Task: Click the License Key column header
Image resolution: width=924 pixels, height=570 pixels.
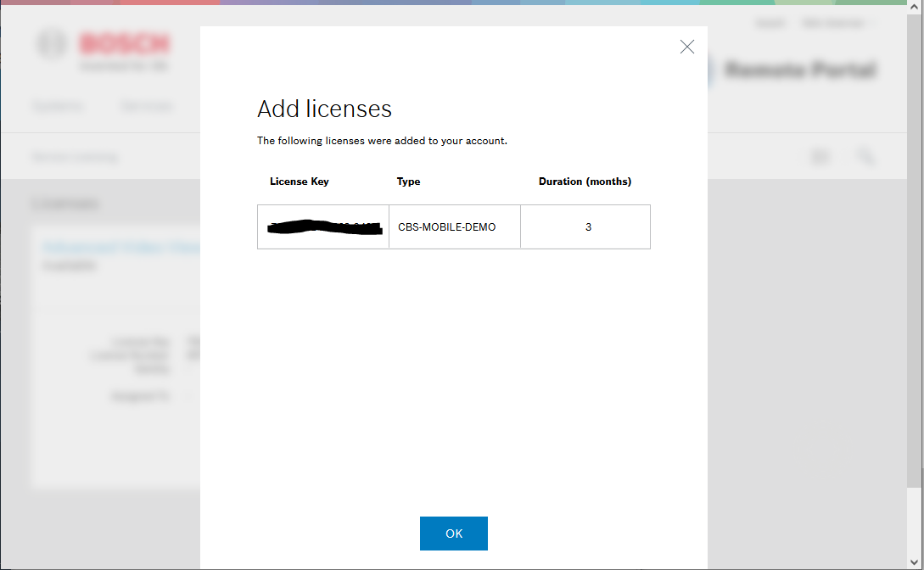Action: [299, 182]
